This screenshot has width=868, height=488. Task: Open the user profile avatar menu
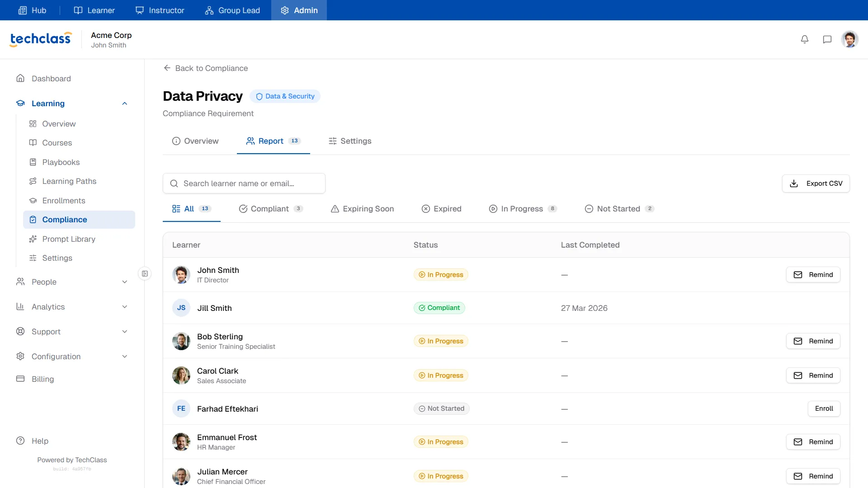click(x=850, y=39)
